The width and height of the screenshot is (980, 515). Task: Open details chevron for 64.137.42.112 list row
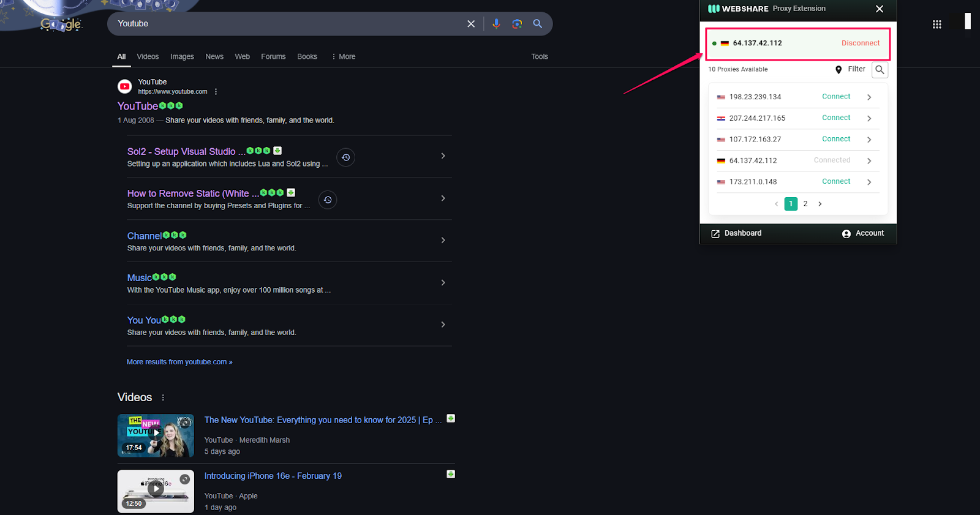pos(869,161)
